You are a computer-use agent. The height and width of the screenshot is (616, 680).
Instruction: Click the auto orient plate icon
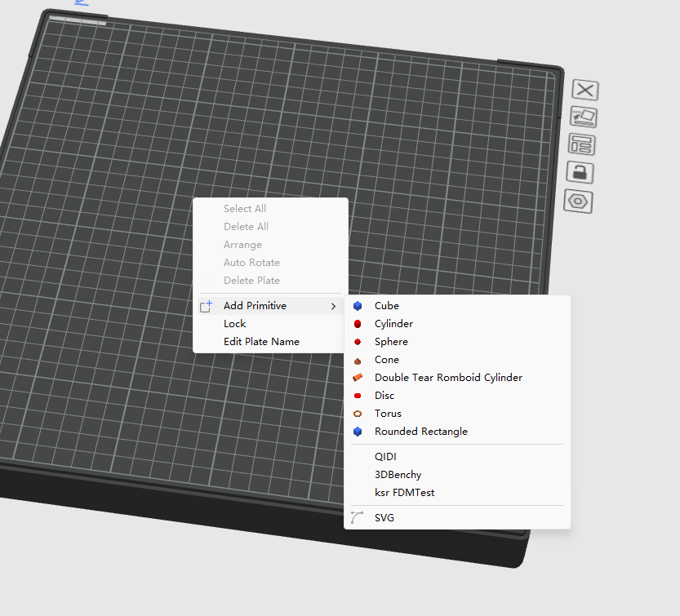coord(584,117)
